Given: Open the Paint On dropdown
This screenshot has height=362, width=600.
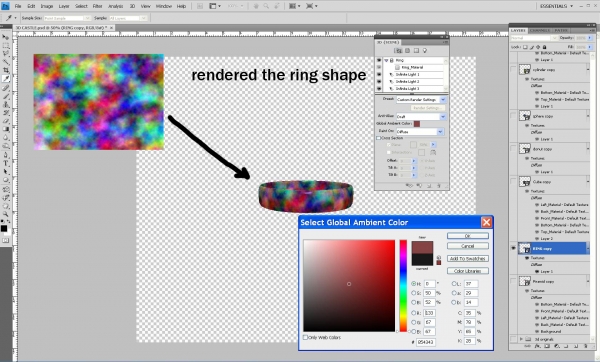Looking at the screenshot, I should coord(420,132).
